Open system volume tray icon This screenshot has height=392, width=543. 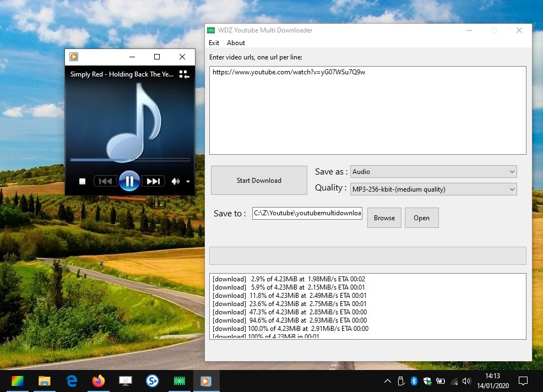click(466, 381)
